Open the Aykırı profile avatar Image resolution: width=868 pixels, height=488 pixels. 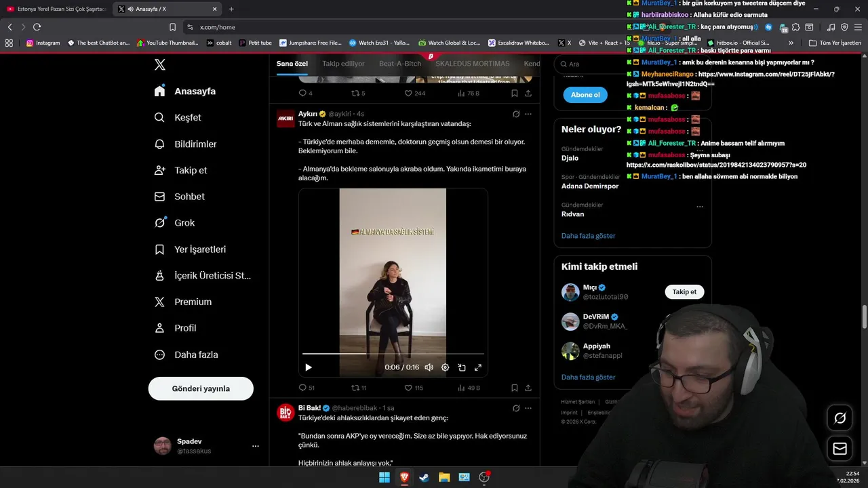[286, 119]
